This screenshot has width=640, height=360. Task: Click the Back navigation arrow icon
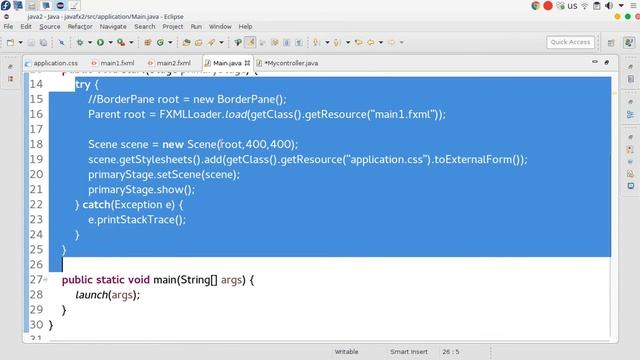coord(371,42)
